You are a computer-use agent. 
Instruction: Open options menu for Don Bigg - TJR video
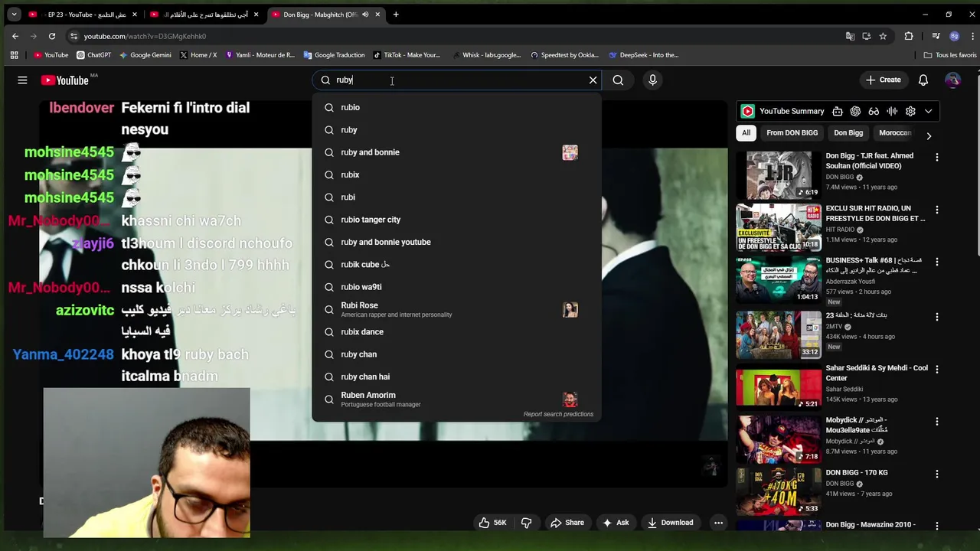point(937,157)
